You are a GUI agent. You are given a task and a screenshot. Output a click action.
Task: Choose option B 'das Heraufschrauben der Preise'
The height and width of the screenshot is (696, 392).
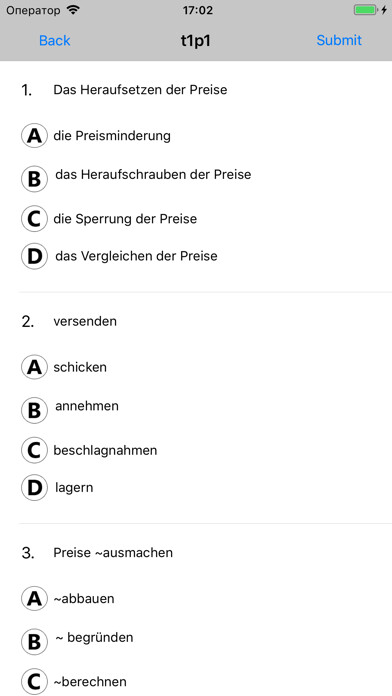[34, 179]
